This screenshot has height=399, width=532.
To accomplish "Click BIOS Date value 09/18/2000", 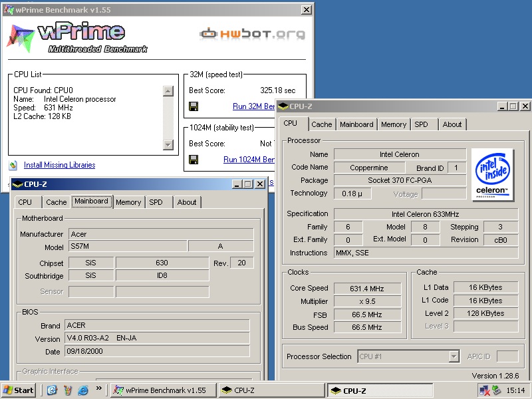I will tap(157, 351).
